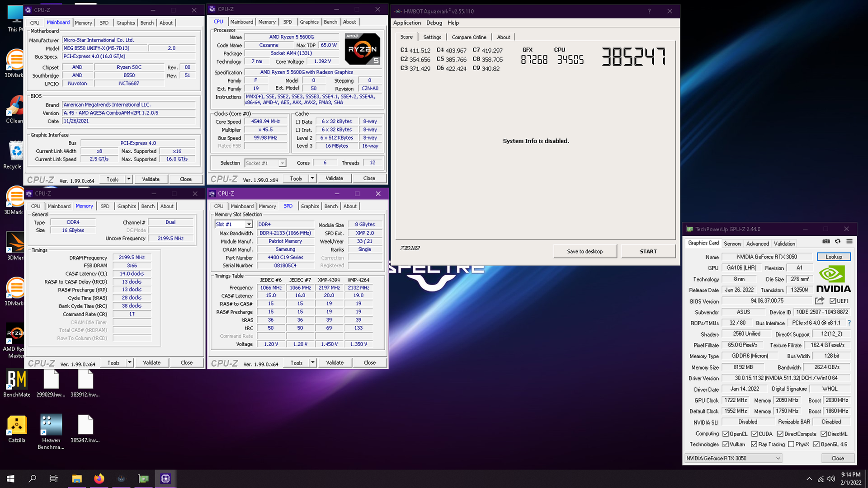Click the Bus Interface question mark icon
Screen dimensions: 868x488
(x=849, y=323)
